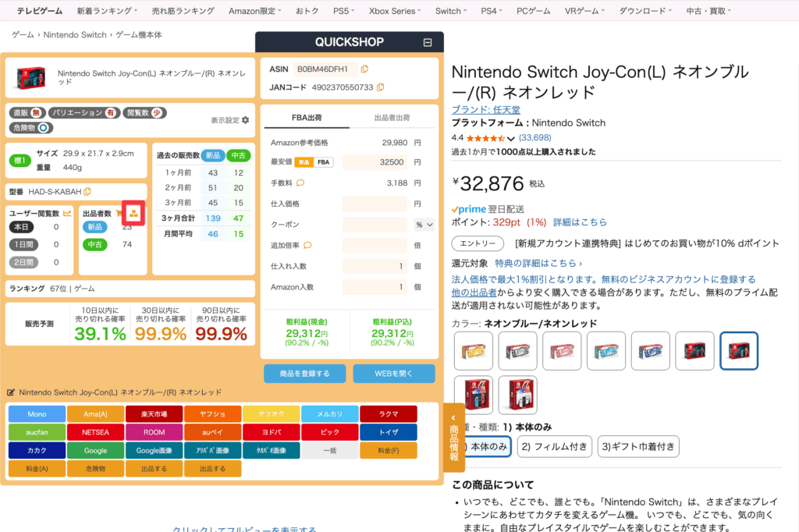
Task: Open the ヤフオク search button
Action: [271, 413]
